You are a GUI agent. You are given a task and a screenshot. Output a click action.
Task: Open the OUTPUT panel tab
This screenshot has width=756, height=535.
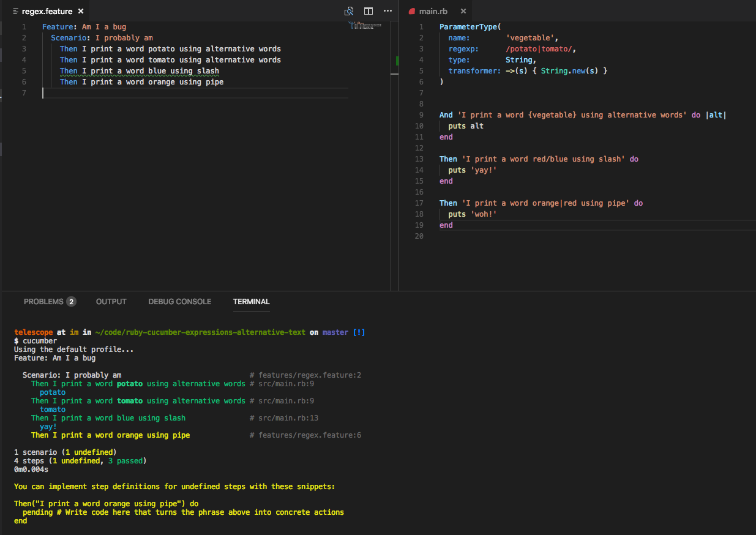111,302
